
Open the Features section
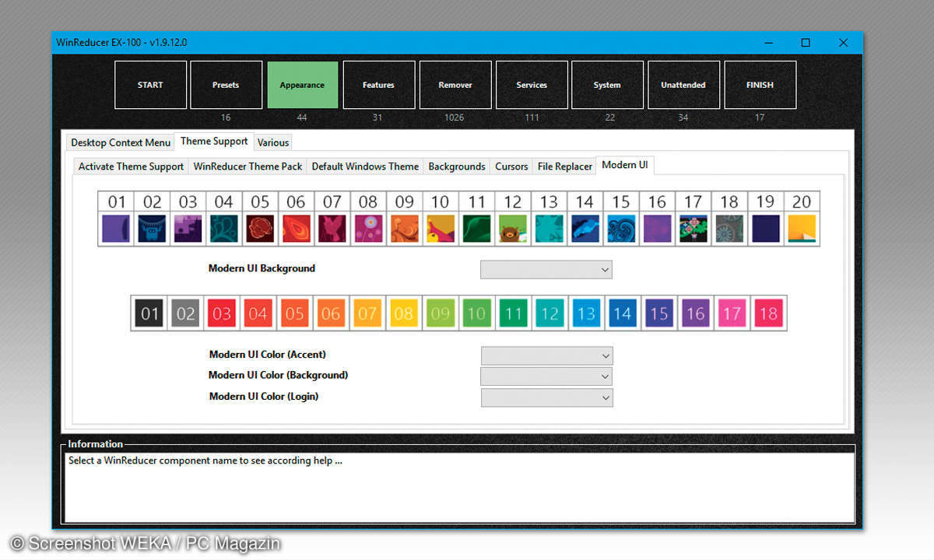[378, 85]
